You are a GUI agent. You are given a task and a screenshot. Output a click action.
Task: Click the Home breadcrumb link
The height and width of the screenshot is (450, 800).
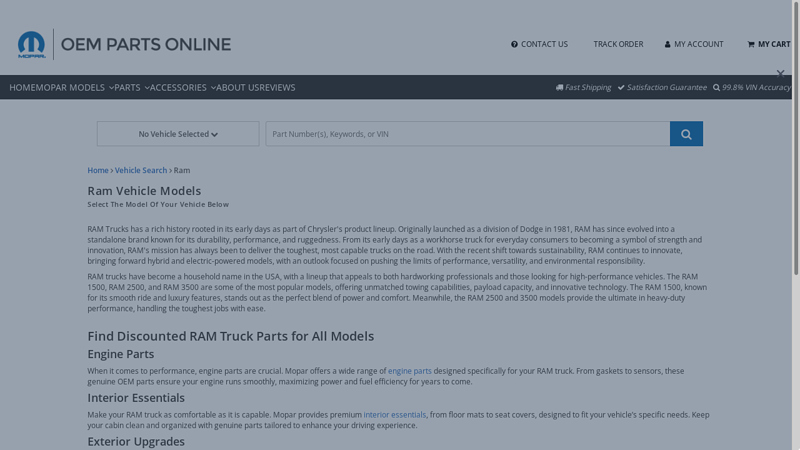pyautogui.click(x=98, y=170)
